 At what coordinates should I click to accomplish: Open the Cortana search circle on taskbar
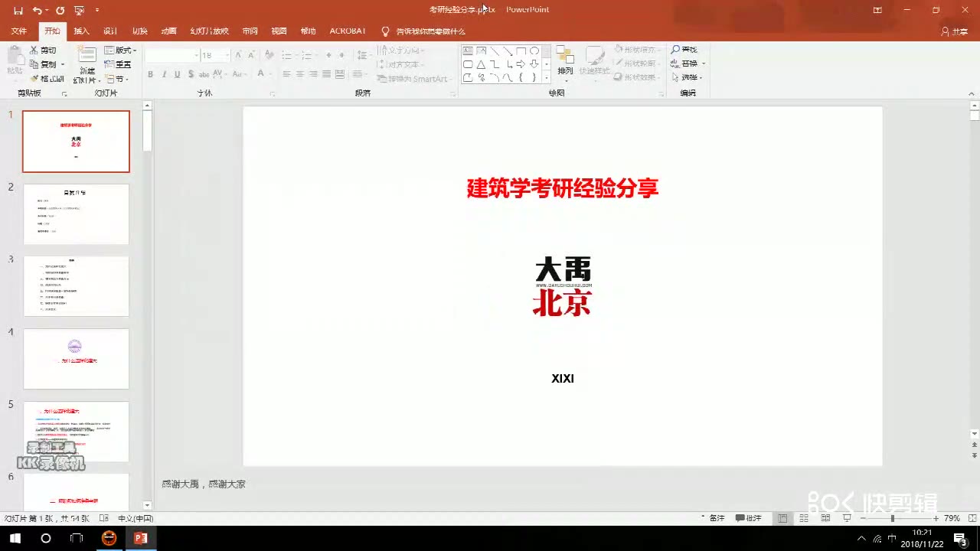46,538
